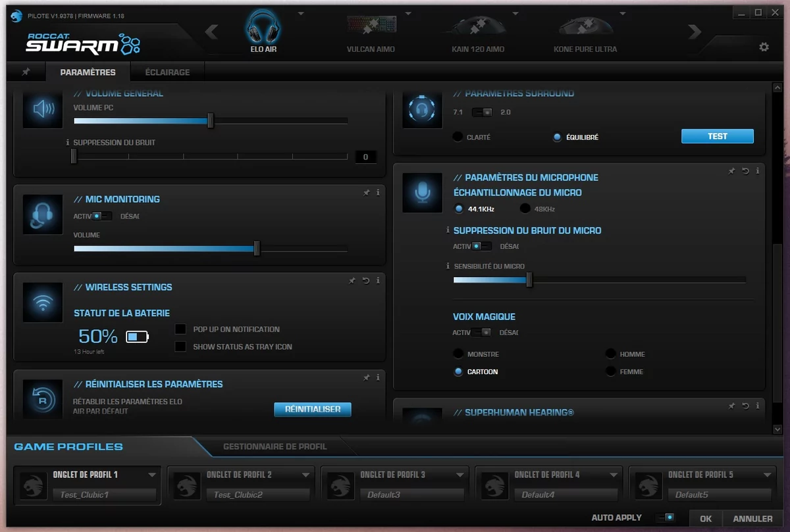This screenshot has height=532, width=790.
Task: Click the battery status icon
Action: pyautogui.click(x=138, y=336)
